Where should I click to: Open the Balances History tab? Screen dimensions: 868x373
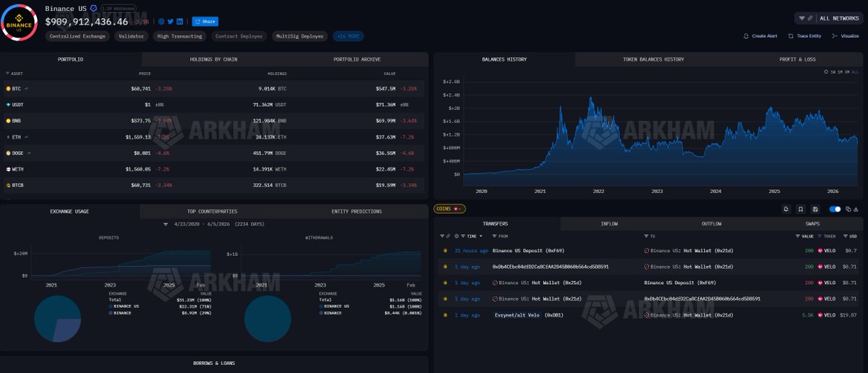(504, 59)
